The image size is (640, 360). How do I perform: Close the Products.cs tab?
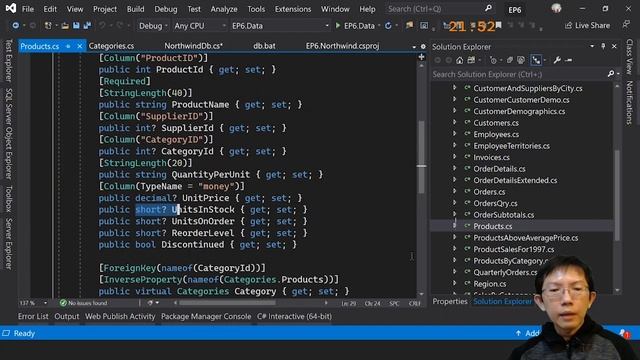click(x=80, y=46)
